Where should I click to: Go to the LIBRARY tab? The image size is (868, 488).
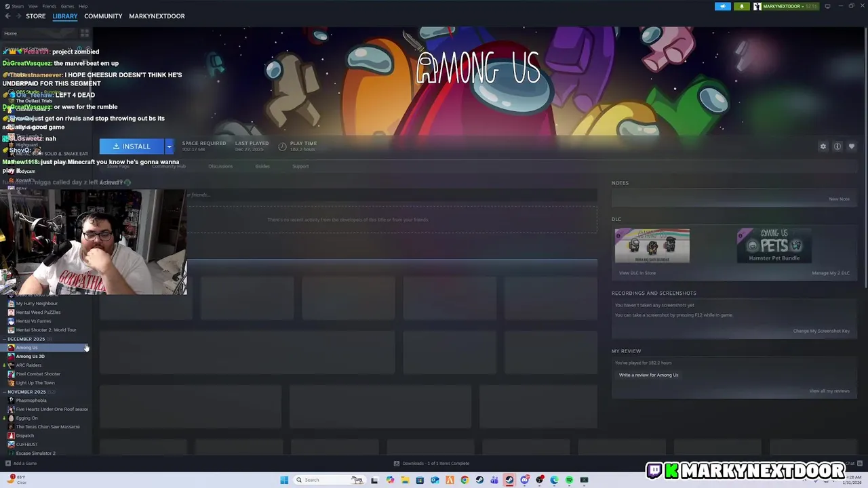click(65, 16)
